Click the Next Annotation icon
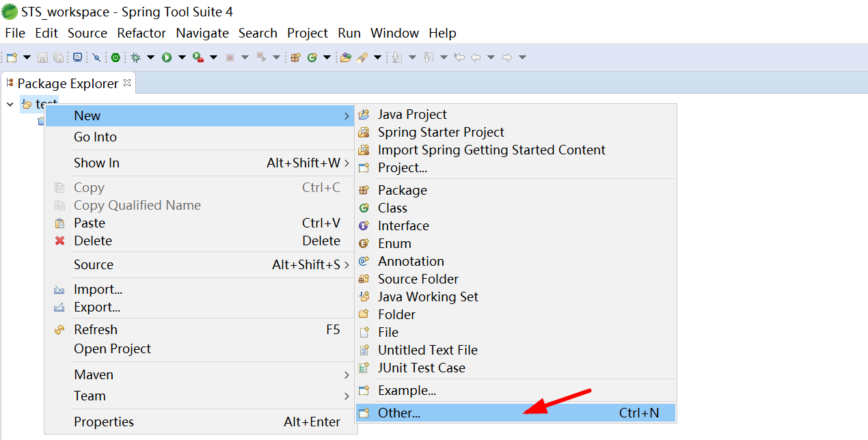 pyautogui.click(x=397, y=57)
